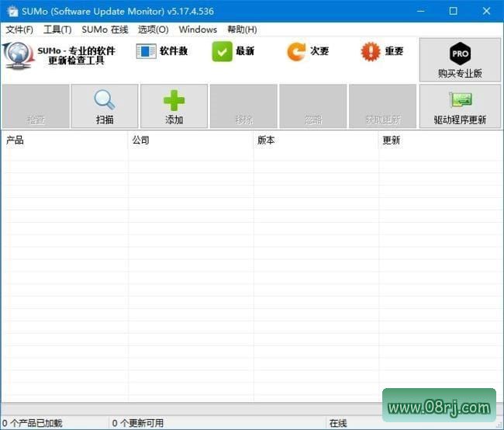The width and height of the screenshot is (504, 430).
Task: Click the disabled 检查 button
Action: (x=36, y=106)
